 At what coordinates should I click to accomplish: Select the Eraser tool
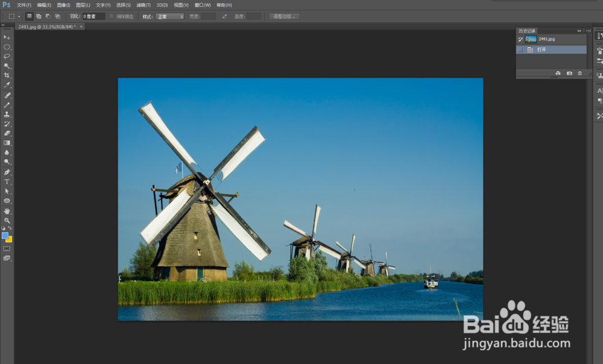coord(7,133)
